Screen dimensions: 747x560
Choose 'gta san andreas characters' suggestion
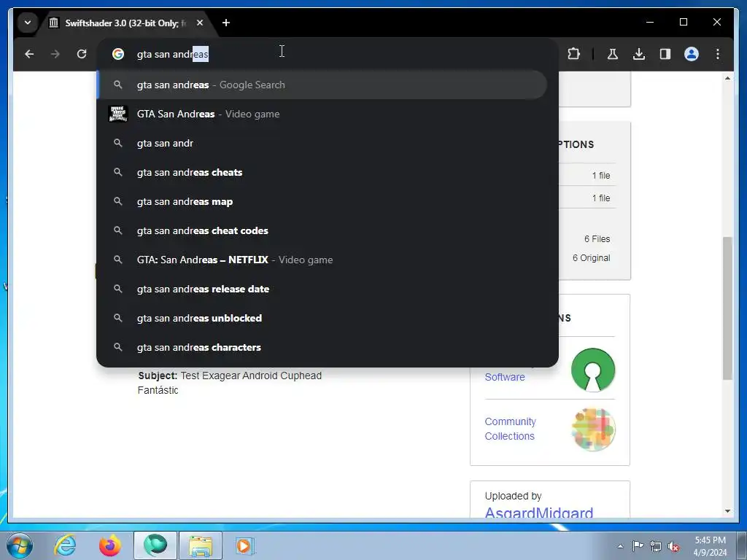point(322,347)
